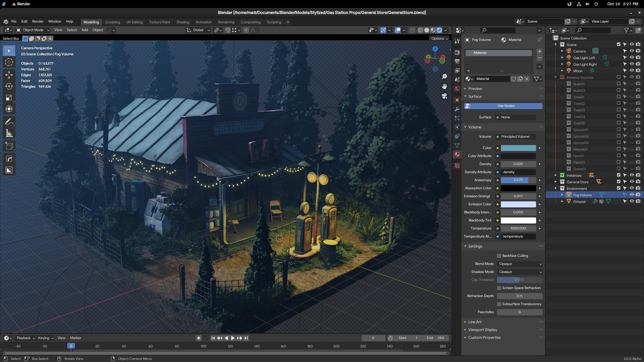
Task: Switch to the Shading workspace tab
Action: pyautogui.click(x=183, y=22)
